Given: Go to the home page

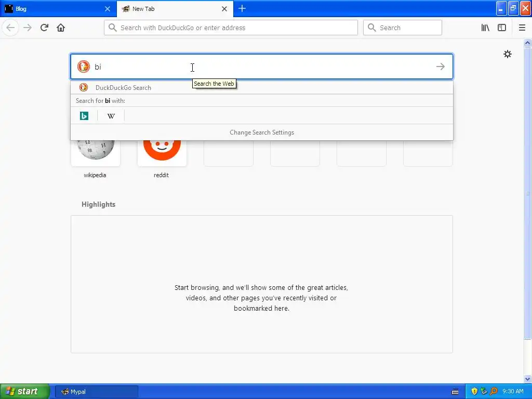Looking at the screenshot, I should (x=61, y=28).
